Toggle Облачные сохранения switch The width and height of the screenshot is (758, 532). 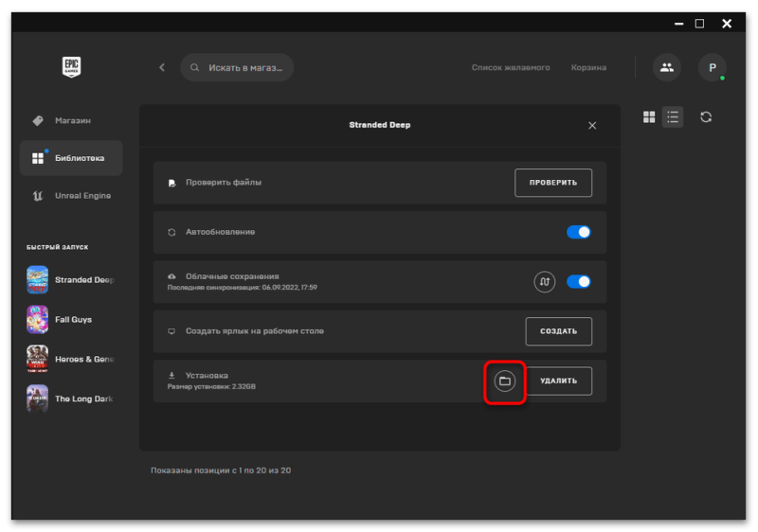tap(579, 282)
